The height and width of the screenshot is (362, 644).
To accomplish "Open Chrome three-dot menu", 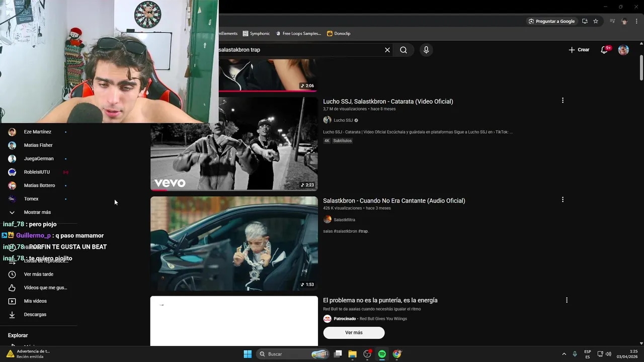I will [636, 21].
